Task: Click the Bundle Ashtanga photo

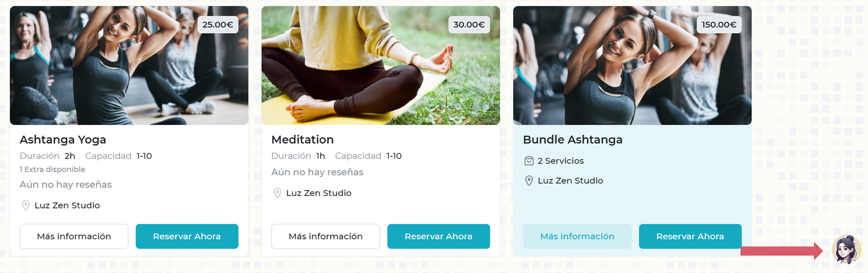Action: [x=633, y=66]
